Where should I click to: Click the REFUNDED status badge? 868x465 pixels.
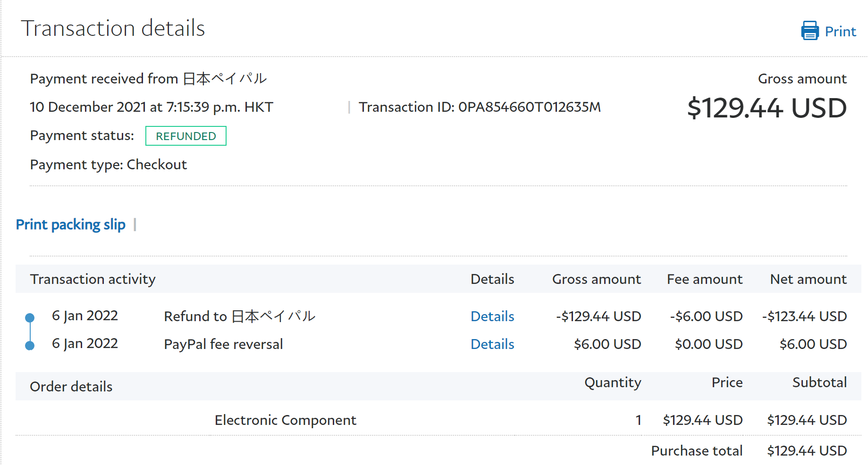coord(185,136)
